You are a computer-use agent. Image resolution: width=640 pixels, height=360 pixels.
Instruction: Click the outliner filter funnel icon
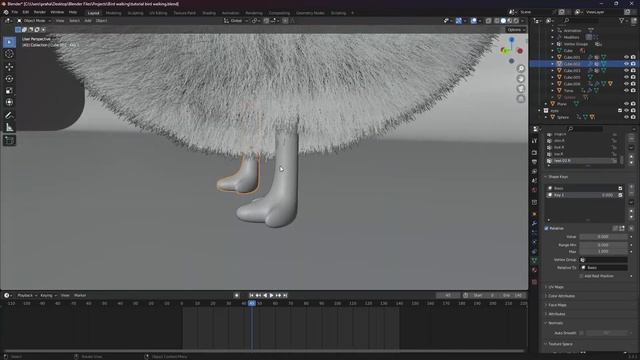click(622, 20)
